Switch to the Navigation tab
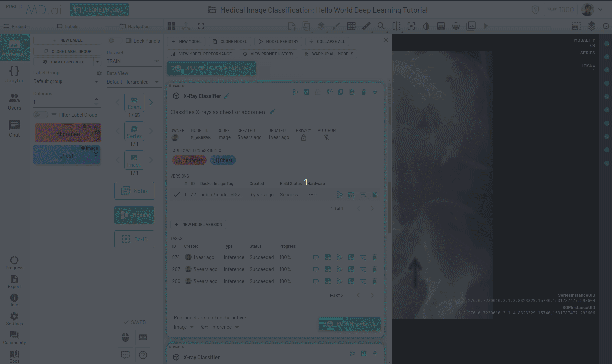612x364 pixels. [134, 26]
